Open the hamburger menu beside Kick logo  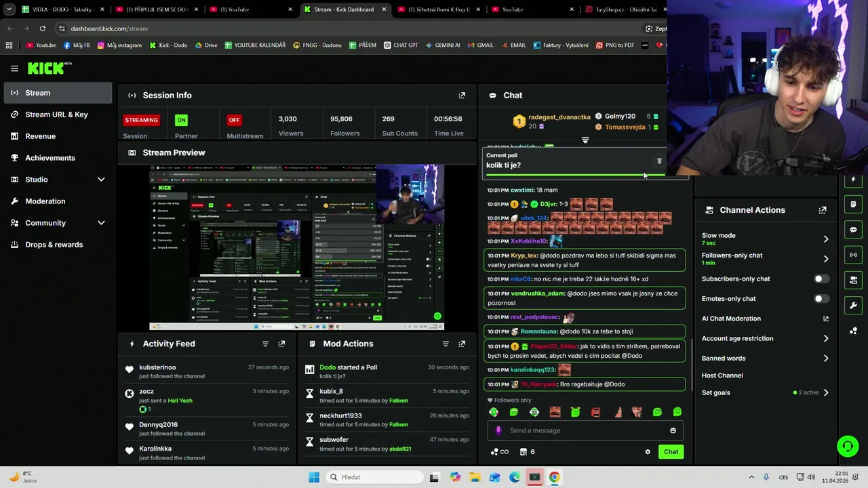14,68
